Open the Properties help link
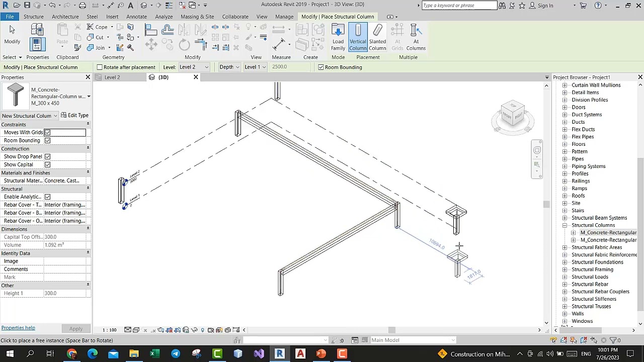Image resolution: width=644 pixels, height=362 pixels. point(18,328)
